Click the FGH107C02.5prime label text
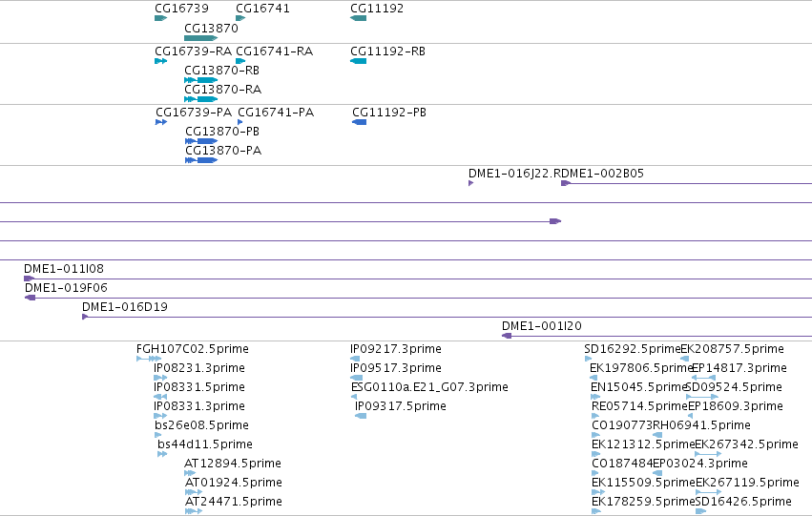The height and width of the screenshot is (516, 812). (x=193, y=349)
